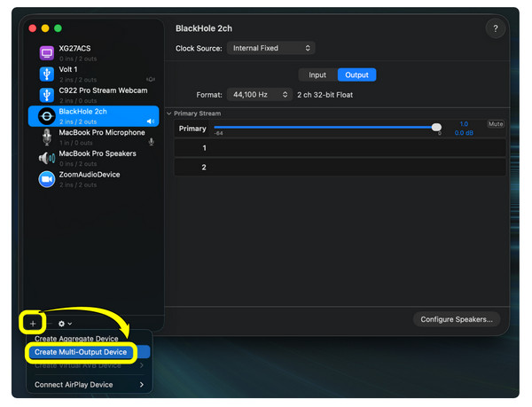Select the XG27ACS device name
The image size is (532, 407).
[74, 49]
